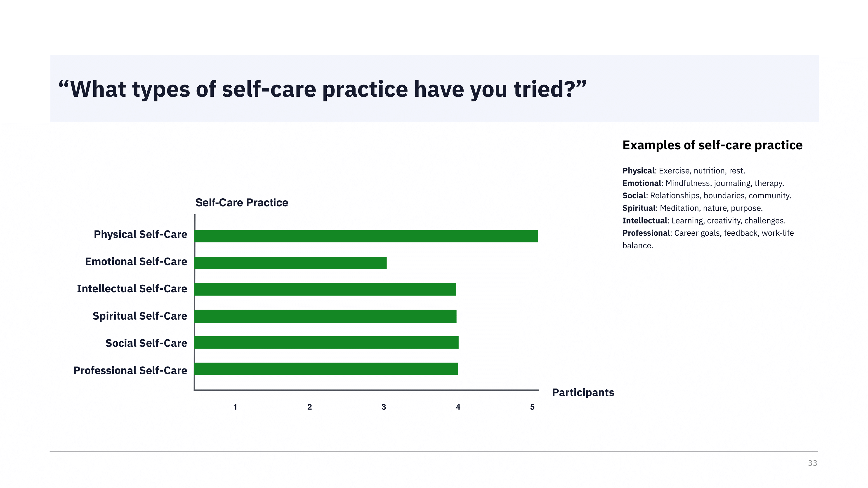Image resolution: width=868 pixels, height=488 pixels.
Task: Click the slide title about self-care practice
Action: pos(323,89)
